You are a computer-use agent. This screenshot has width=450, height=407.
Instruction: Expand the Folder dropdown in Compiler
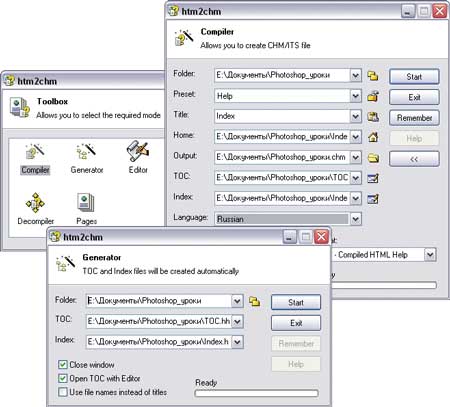(356, 75)
